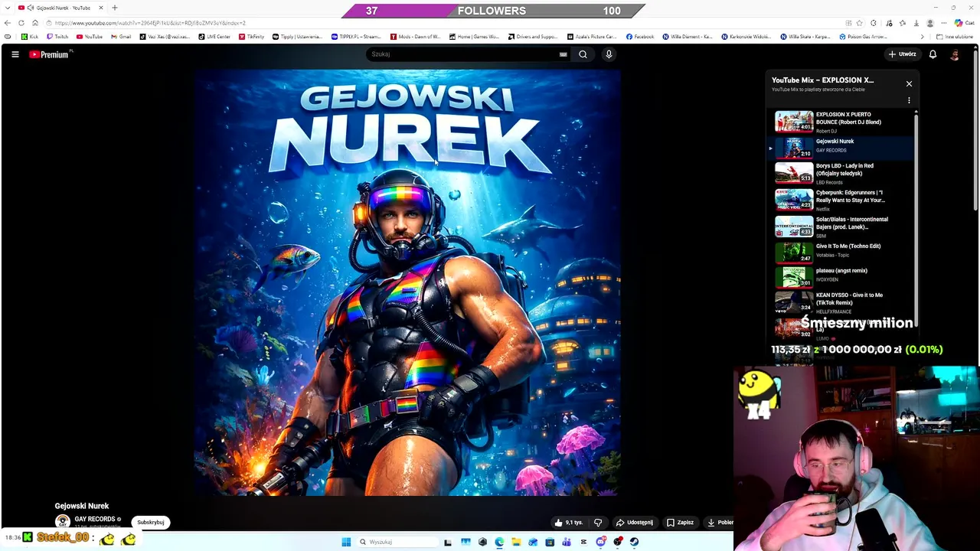This screenshot has height=551, width=980.
Task: Open 'Poison Gas Arrow' bookmark
Action: click(863, 37)
